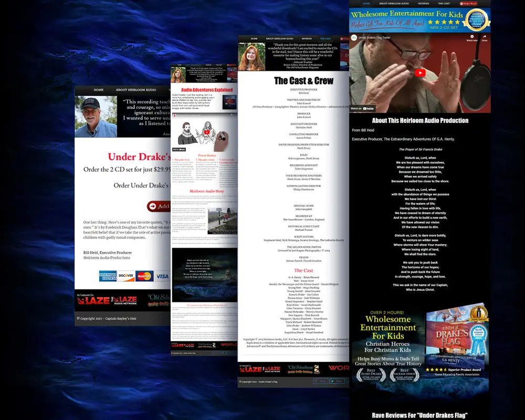Click the Share arrow on the trailer
Image resolution: width=525 pixels, height=420 pixels.
485,37
